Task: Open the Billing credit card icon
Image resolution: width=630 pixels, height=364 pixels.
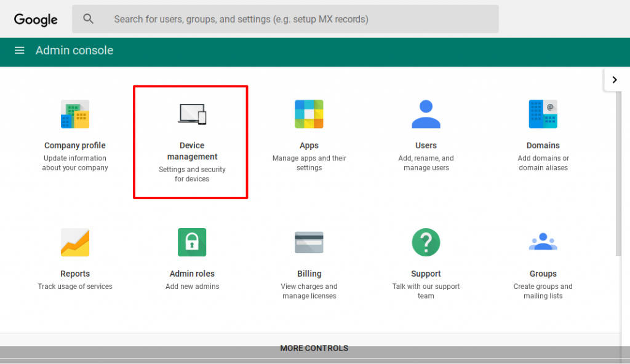Action: [309, 242]
